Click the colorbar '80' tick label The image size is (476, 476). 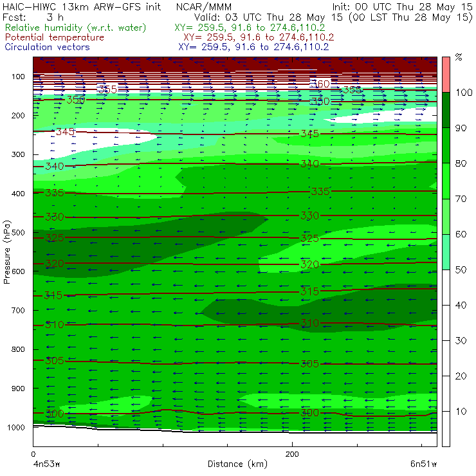coord(461,163)
